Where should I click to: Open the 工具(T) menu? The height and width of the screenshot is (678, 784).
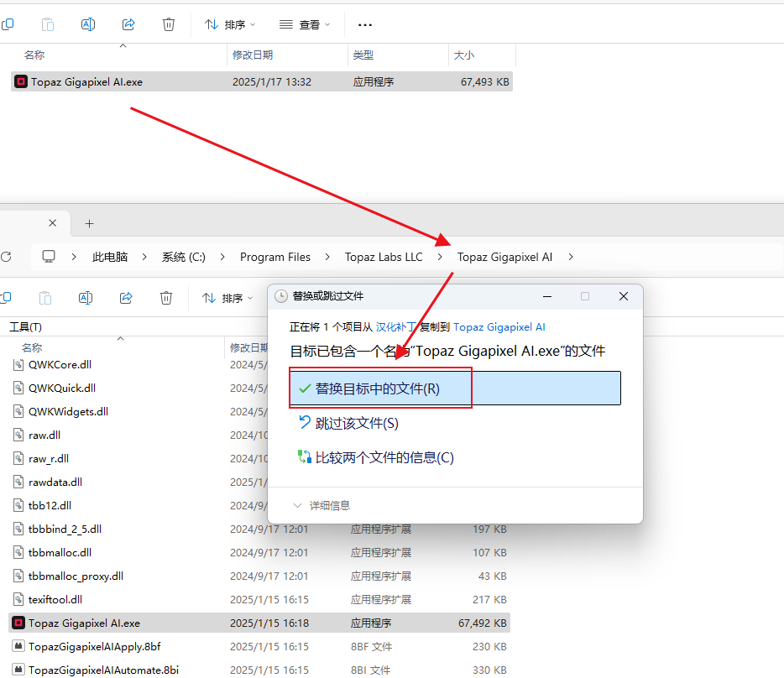click(x=25, y=327)
